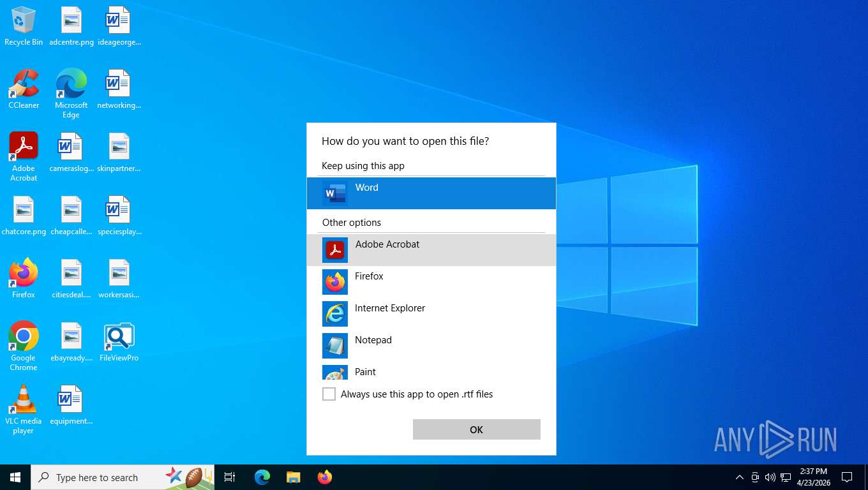The height and width of the screenshot is (490, 868).
Task: Select the networking Word document icon
Action: 119,89
